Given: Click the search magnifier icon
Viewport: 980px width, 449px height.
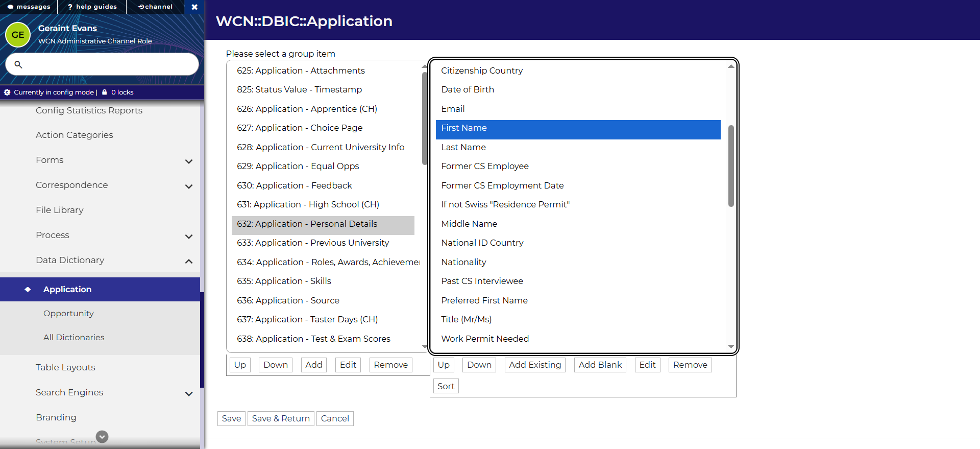Looking at the screenshot, I should pyautogui.click(x=18, y=64).
